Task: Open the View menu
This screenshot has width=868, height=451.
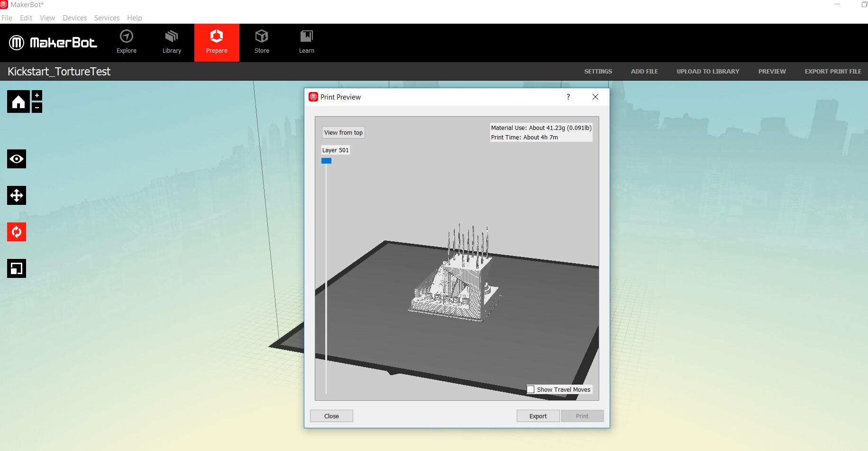Action: coord(47,18)
